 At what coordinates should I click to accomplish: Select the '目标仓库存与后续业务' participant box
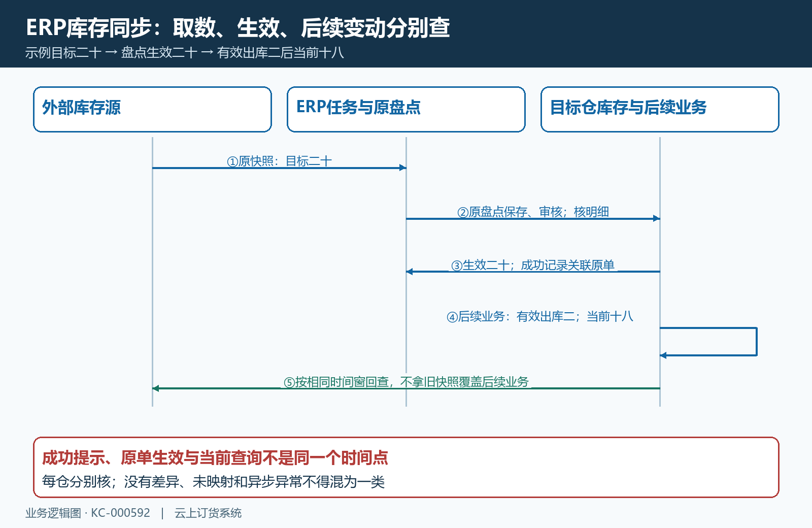tap(660, 109)
